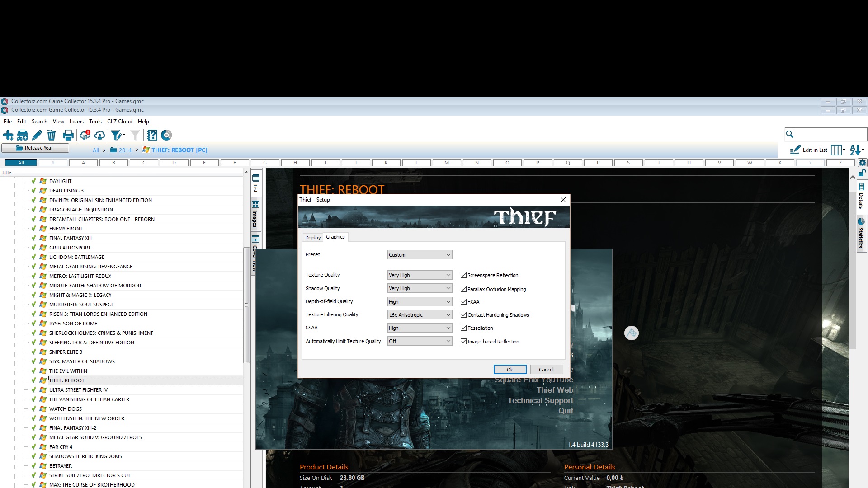Open the CLZ Cloud menu
The height and width of the screenshot is (488, 868).
(x=120, y=122)
